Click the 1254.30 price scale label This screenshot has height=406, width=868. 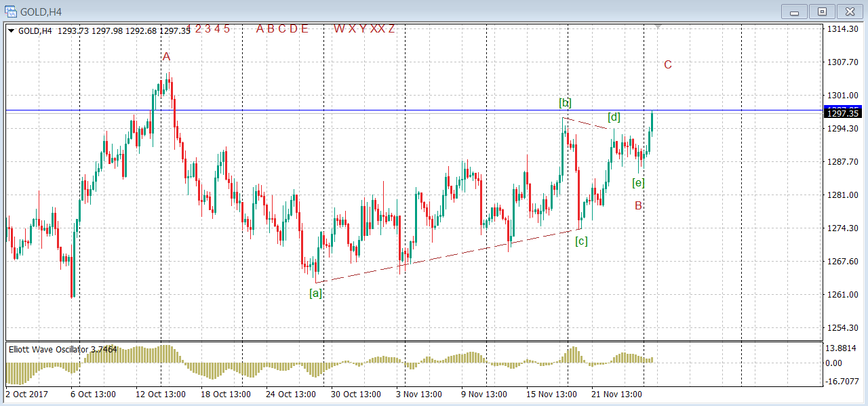tap(843, 328)
